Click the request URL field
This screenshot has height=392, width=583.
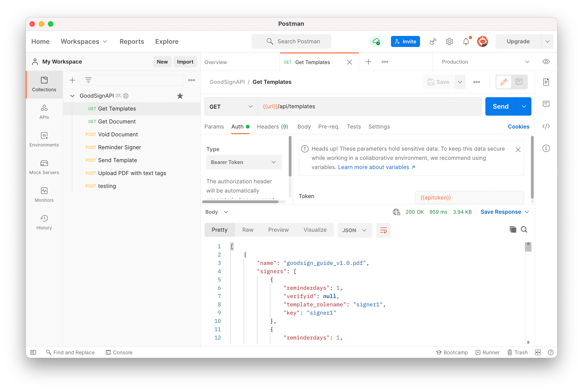(369, 106)
